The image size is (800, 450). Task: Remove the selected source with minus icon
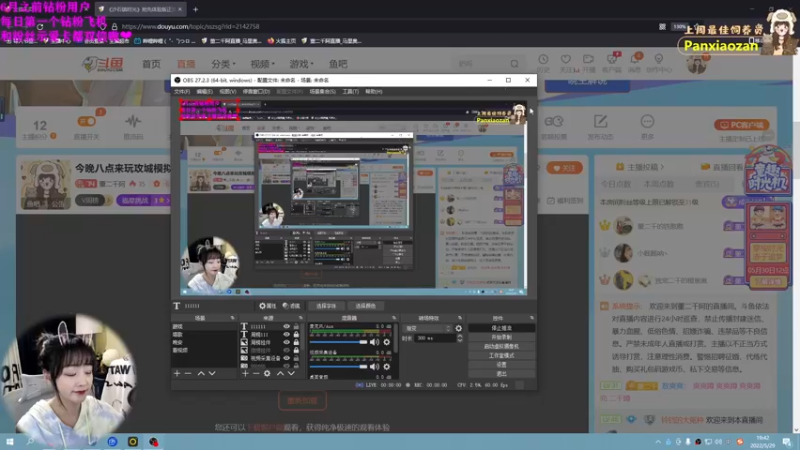point(256,373)
